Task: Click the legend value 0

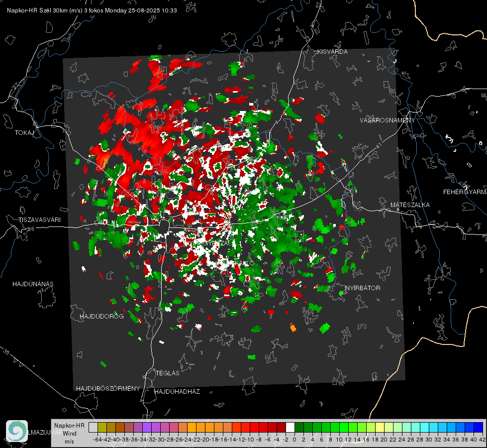Action: pyautogui.click(x=294, y=440)
